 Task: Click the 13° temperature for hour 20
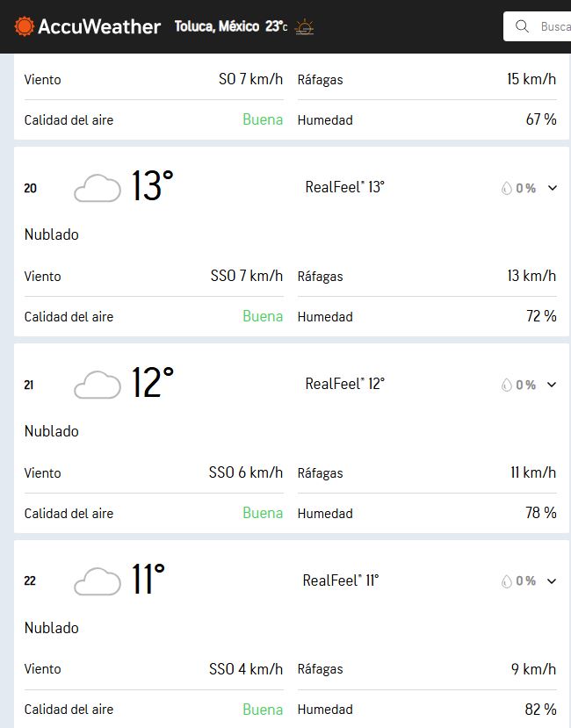(x=152, y=185)
